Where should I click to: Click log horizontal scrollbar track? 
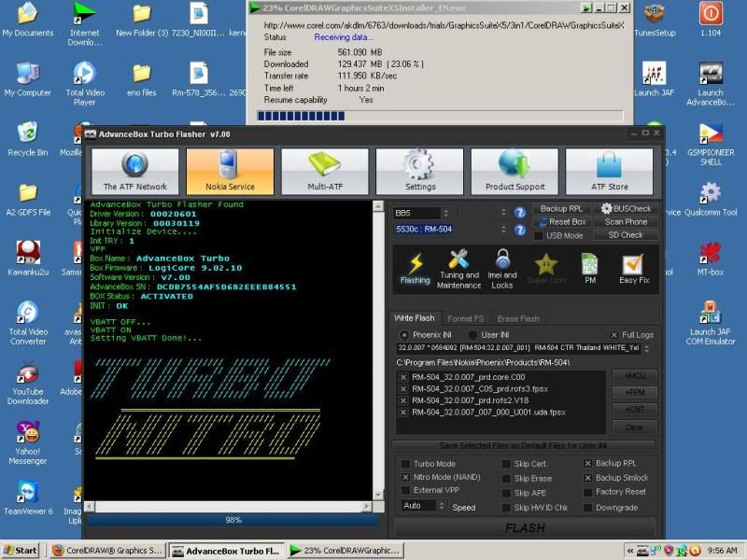click(229, 506)
